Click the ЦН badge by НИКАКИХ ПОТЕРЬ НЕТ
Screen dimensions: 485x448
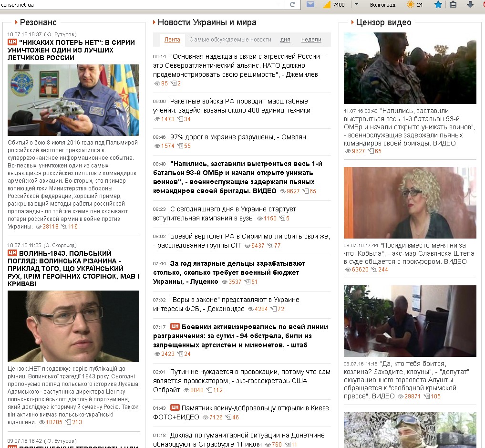(12, 42)
